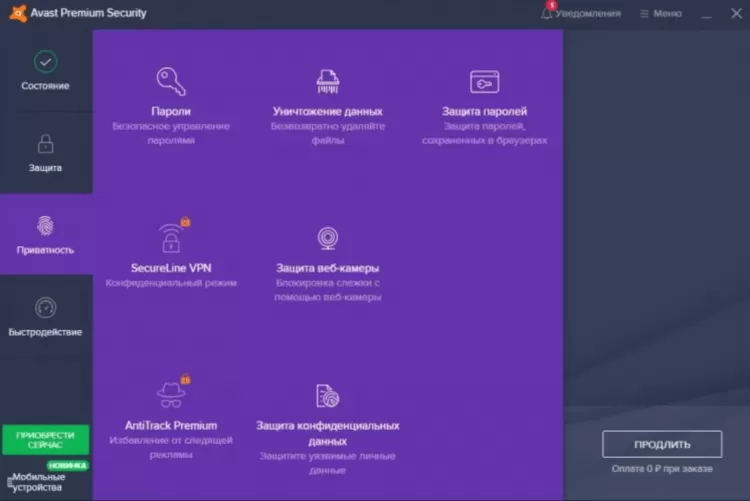Click the Безопасное управление паролями description
The width and height of the screenshot is (750, 501).
click(x=171, y=133)
